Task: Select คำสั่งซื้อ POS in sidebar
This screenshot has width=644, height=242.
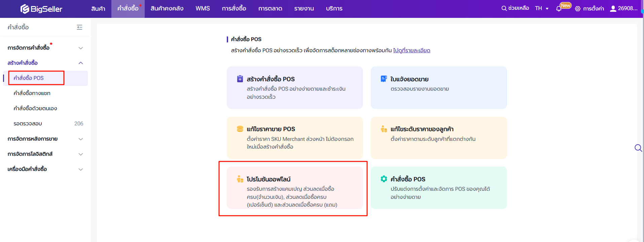Action: (45, 78)
